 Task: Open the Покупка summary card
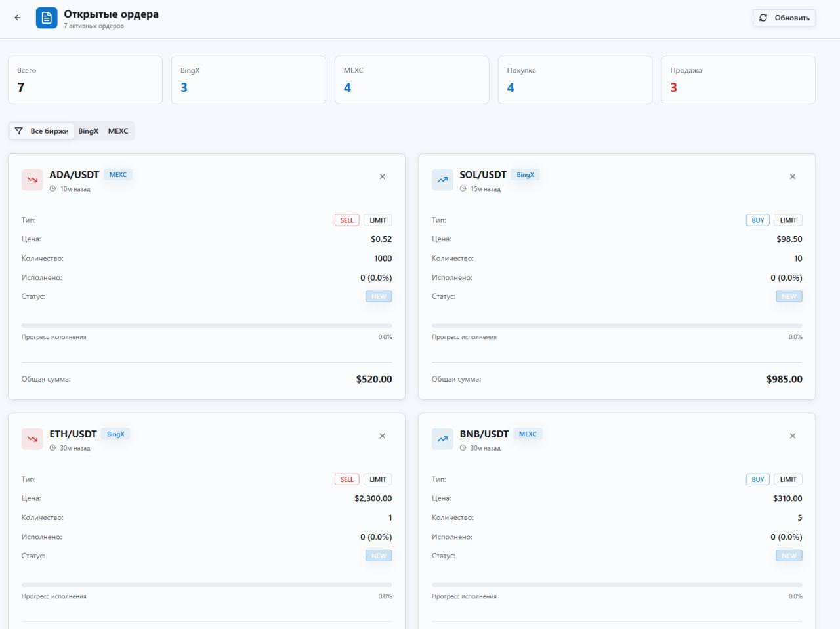coord(575,80)
